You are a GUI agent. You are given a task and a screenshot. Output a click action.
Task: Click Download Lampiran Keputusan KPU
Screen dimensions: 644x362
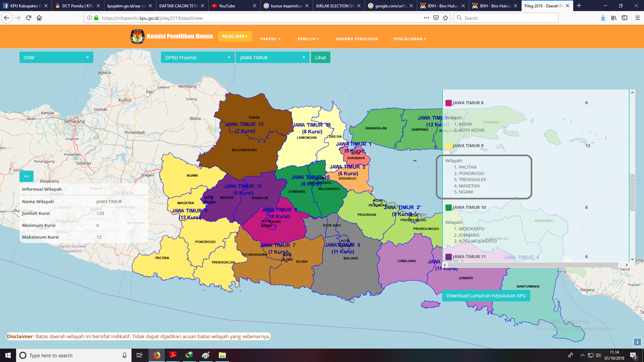coord(486,296)
